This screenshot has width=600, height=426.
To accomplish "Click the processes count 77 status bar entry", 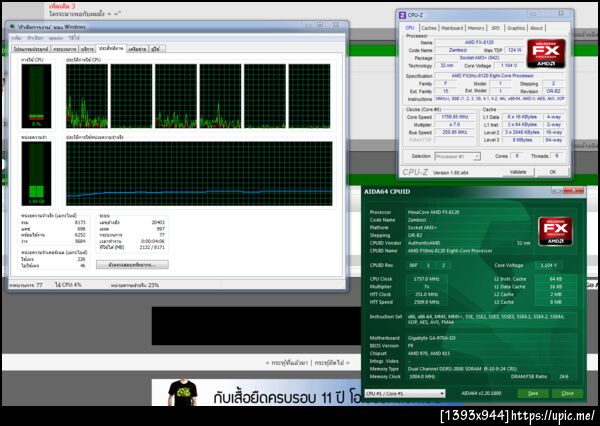I will pos(26,285).
